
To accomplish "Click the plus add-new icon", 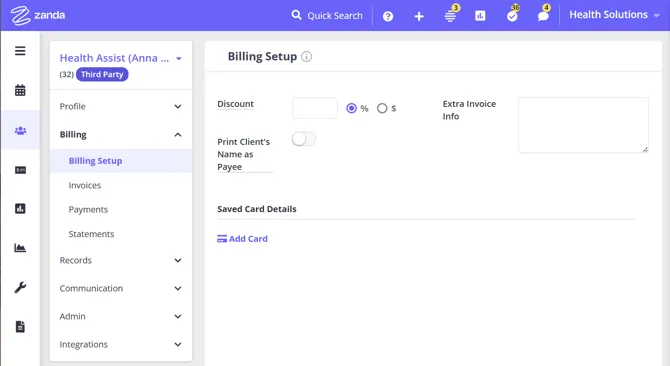I will tap(419, 16).
